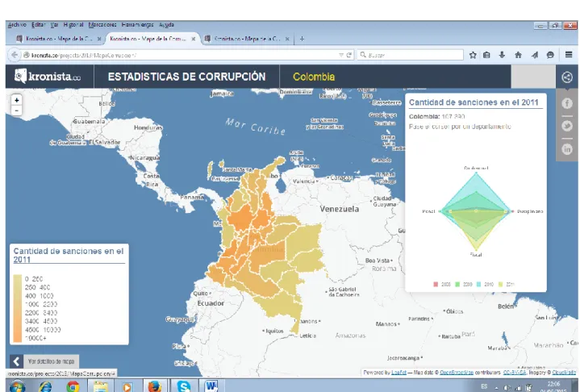Screen dimensions: 580x392
Task: Open the Historial menu
Action: coord(73,25)
